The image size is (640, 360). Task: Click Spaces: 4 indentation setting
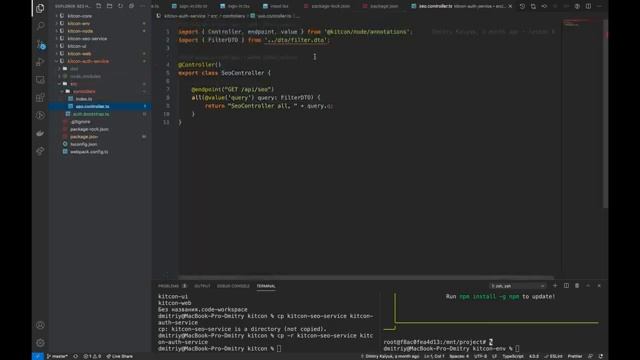[x=459, y=356]
